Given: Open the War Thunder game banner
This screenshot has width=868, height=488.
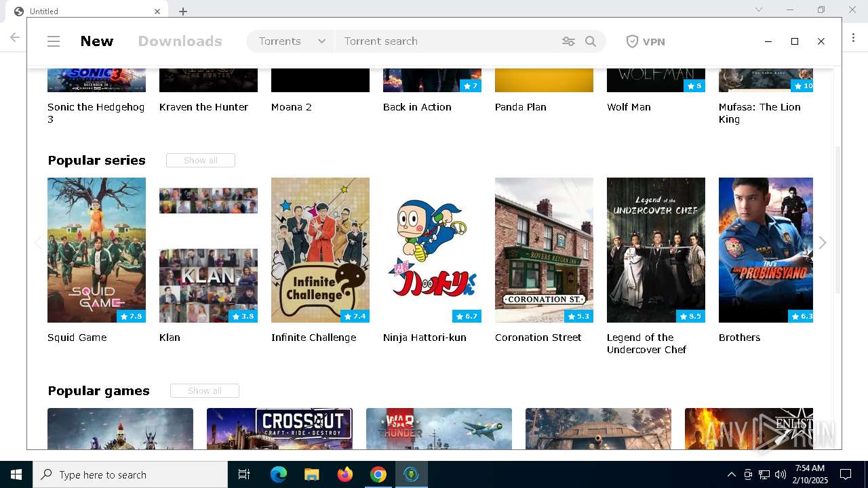Looking at the screenshot, I should point(439,428).
